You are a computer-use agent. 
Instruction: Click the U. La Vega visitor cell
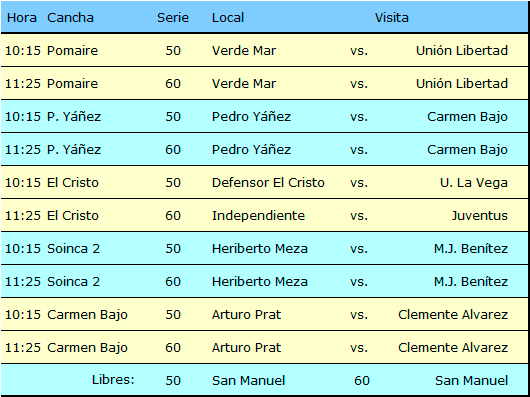pyautogui.click(x=474, y=183)
